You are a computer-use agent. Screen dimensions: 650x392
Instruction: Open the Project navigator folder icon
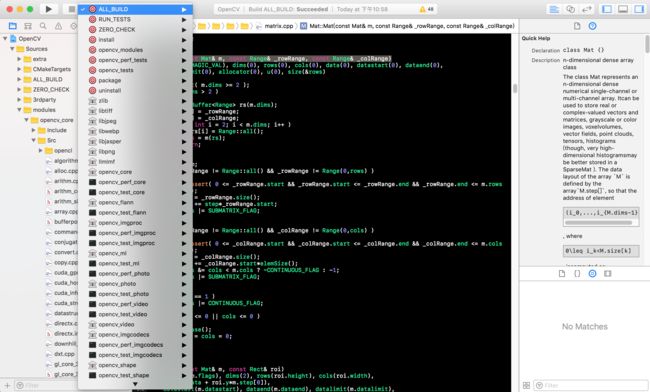pos(13,26)
